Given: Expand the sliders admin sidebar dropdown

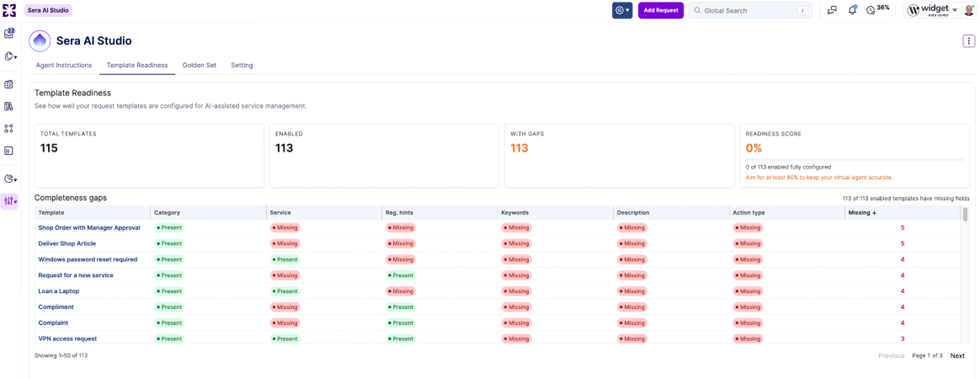Looking at the screenshot, I should point(10,201).
